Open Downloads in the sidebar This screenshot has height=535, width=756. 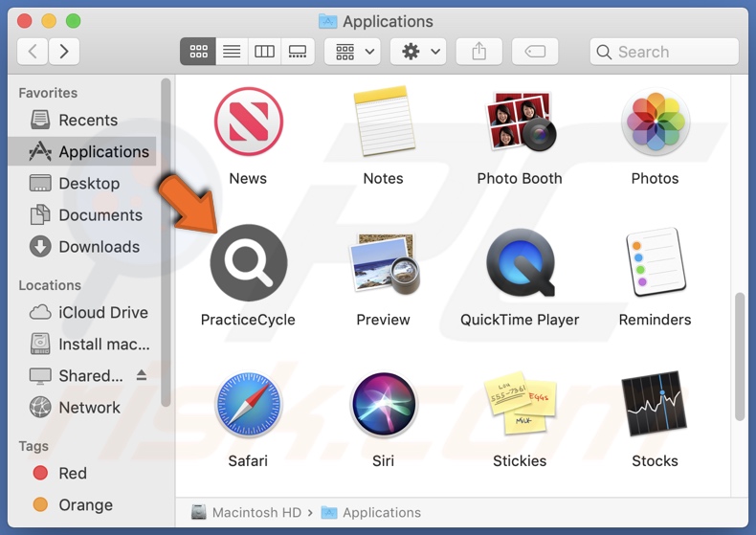click(x=82, y=247)
